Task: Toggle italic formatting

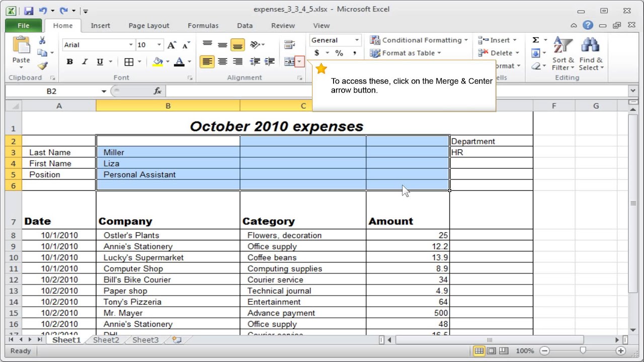Action: click(85, 62)
